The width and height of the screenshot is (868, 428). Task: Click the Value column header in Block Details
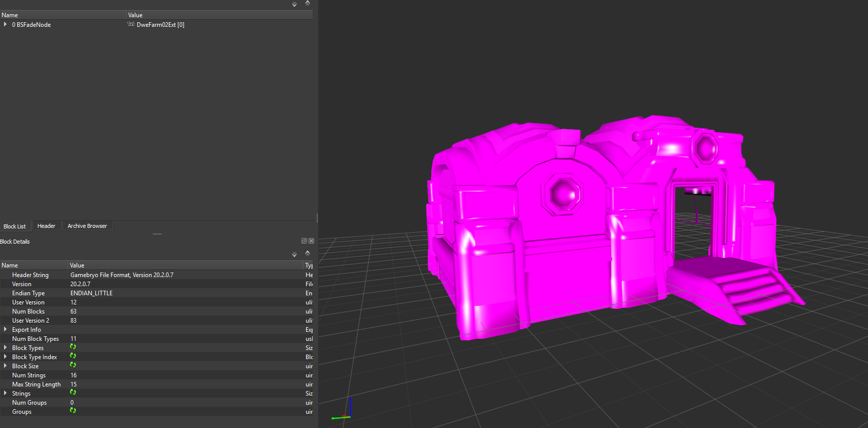pos(186,265)
